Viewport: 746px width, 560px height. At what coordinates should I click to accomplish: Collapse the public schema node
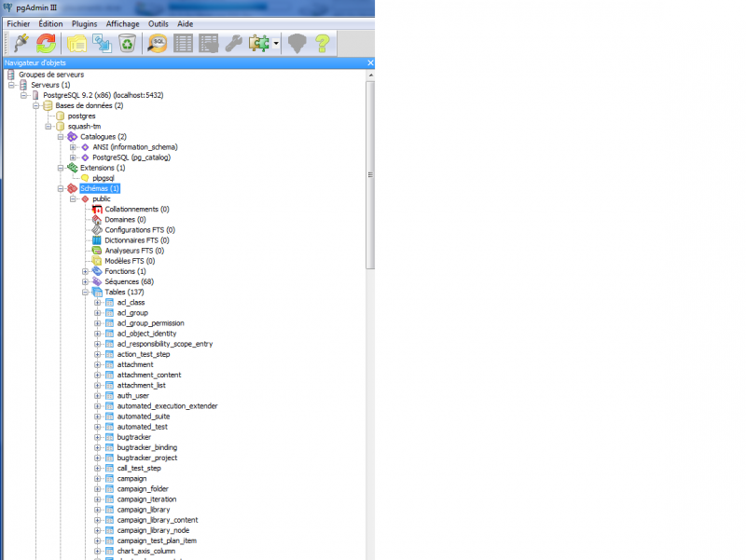tap(73, 199)
